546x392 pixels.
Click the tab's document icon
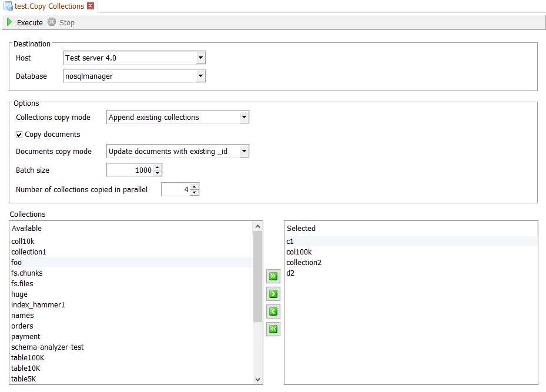point(8,6)
